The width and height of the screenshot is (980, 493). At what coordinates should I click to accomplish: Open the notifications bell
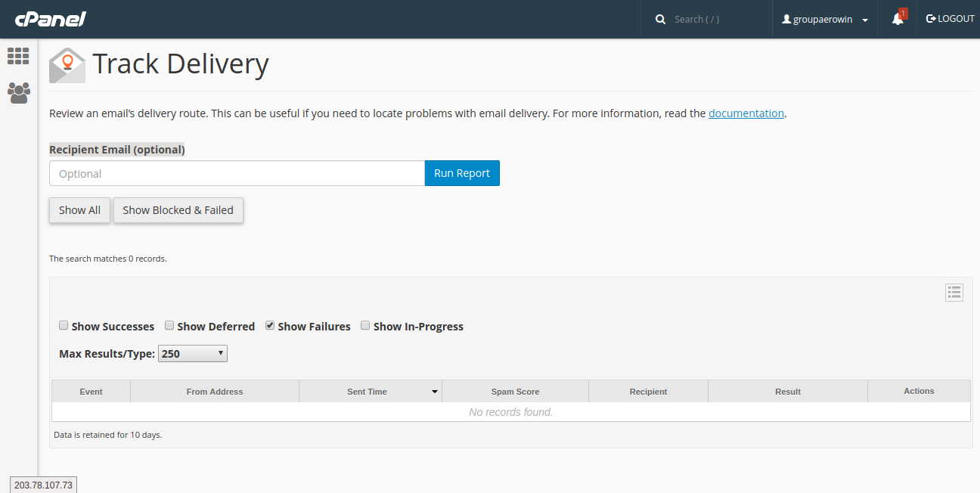(898, 19)
